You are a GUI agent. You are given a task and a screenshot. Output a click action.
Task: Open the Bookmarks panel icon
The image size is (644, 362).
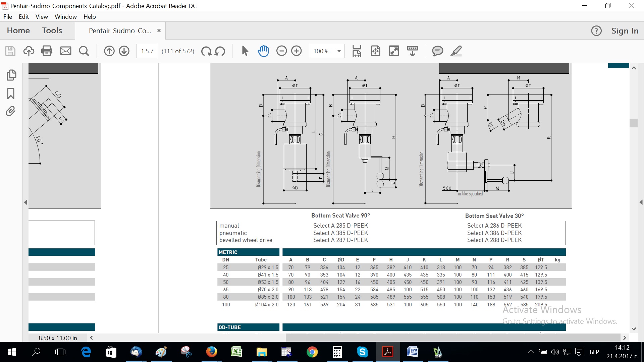pyautogui.click(x=11, y=94)
